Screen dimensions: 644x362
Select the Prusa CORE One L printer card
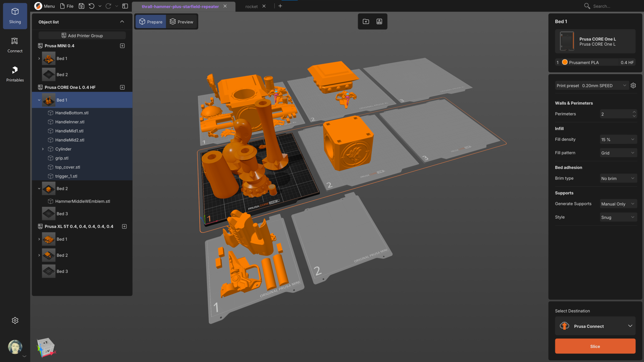595,41
